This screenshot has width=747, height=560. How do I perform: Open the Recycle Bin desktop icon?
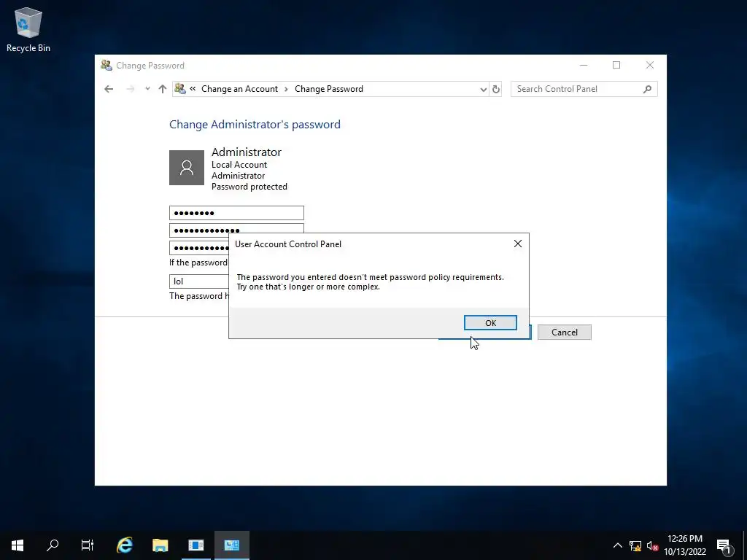click(28, 29)
